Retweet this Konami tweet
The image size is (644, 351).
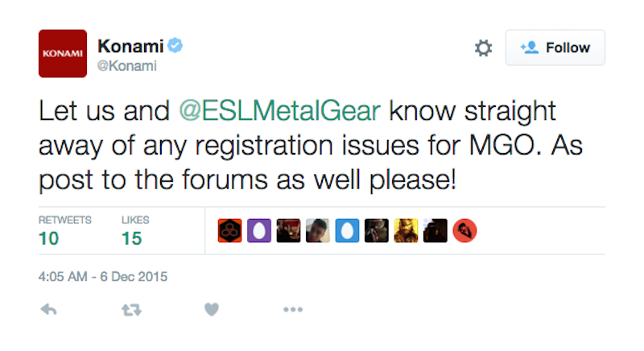tap(130, 309)
